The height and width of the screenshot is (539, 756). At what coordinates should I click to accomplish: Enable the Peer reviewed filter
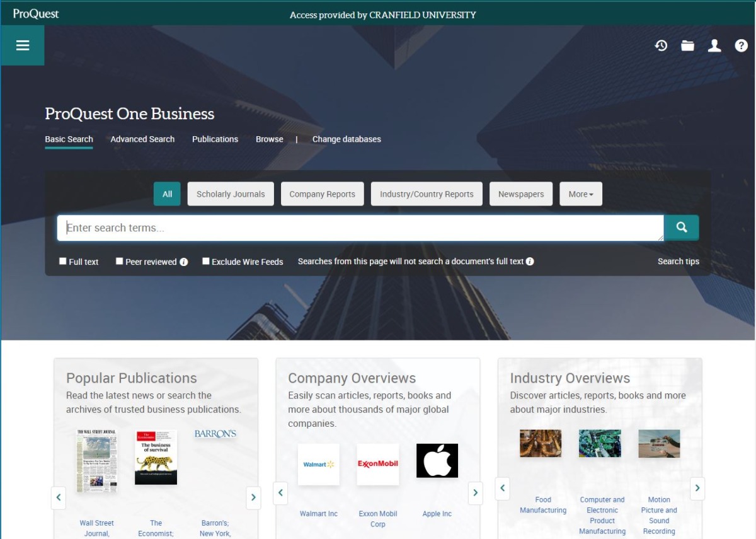[x=119, y=260]
